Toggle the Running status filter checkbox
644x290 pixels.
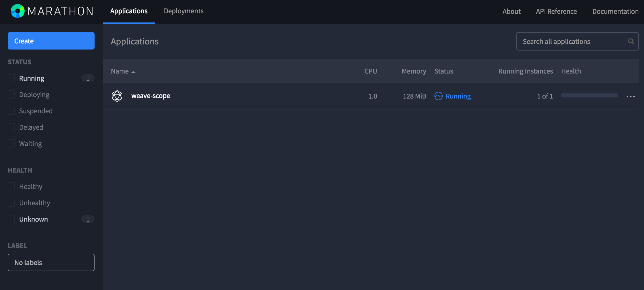pyautogui.click(x=11, y=78)
